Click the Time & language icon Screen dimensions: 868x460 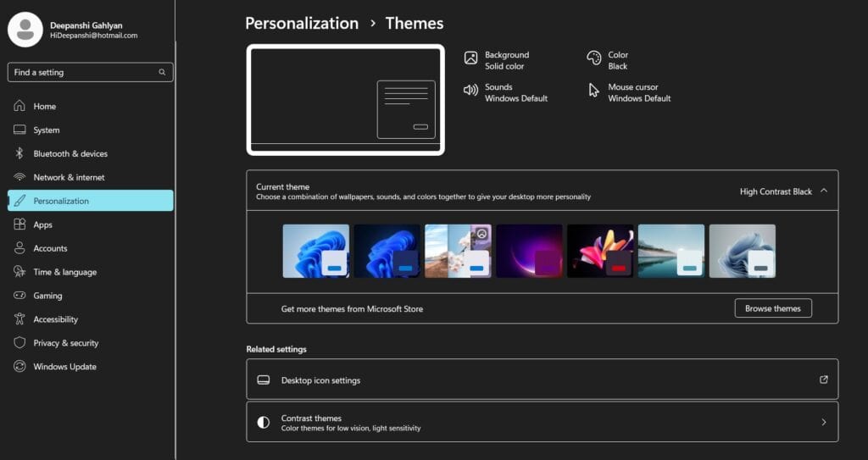click(x=19, y=272)
